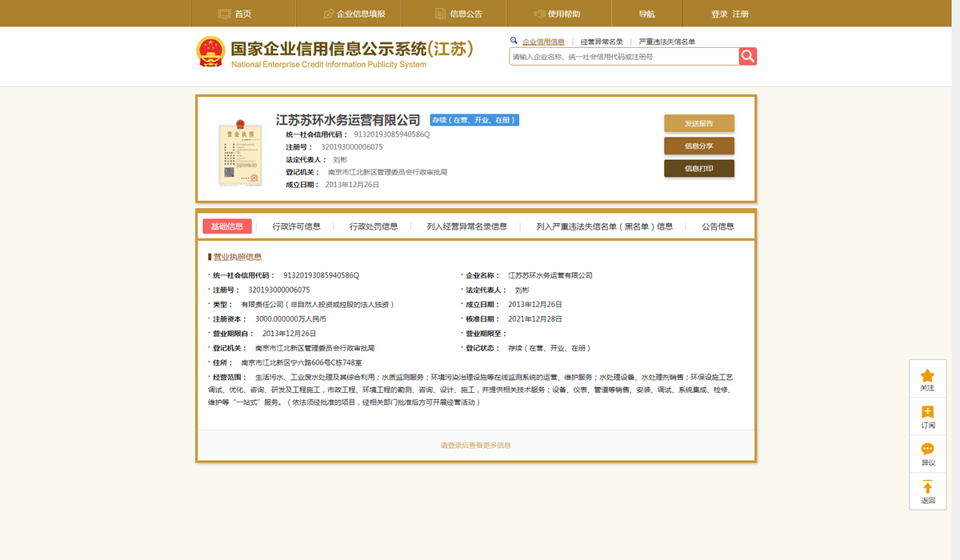Click the 信息分享 button
The height and width of the screenshot is (560, 960).
699,146
